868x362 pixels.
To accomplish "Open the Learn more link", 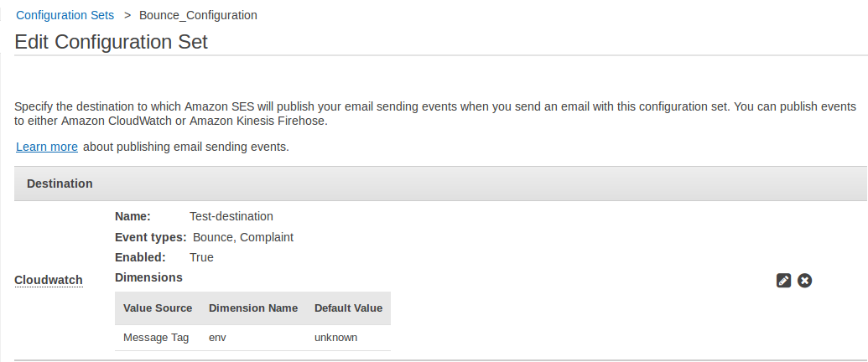I will click(46, 147).
